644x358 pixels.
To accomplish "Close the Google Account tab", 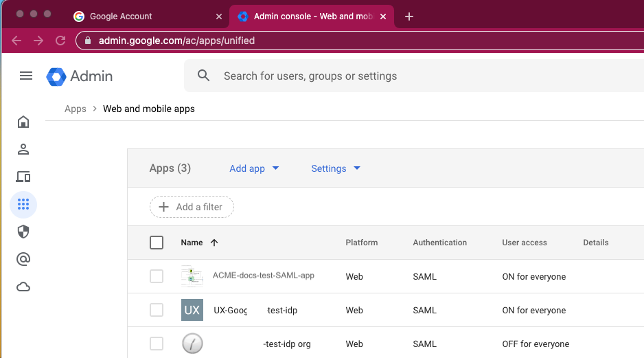I will pos(219,16).
